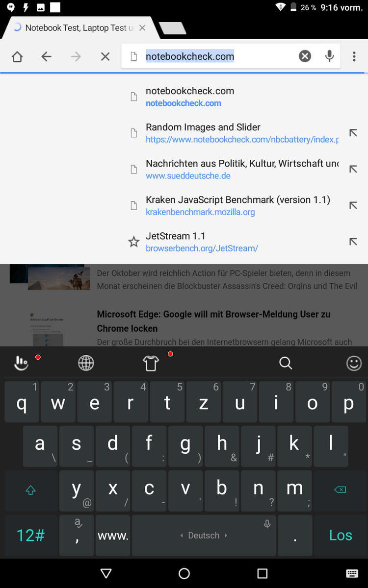The height and width of the screenshot is (588, 368).
Task: Refine query with Random Images arrow
Action: pyautogui.click(x=352, y=133)
